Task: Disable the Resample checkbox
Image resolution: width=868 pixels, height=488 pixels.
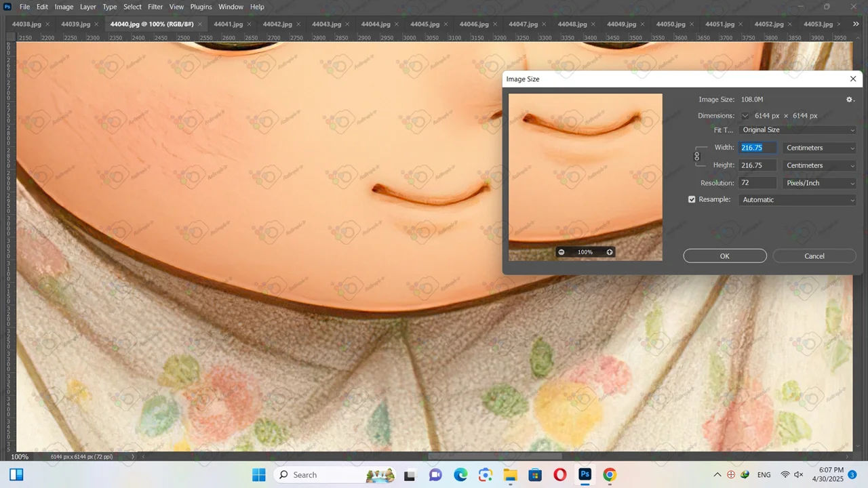Action: 692,200
